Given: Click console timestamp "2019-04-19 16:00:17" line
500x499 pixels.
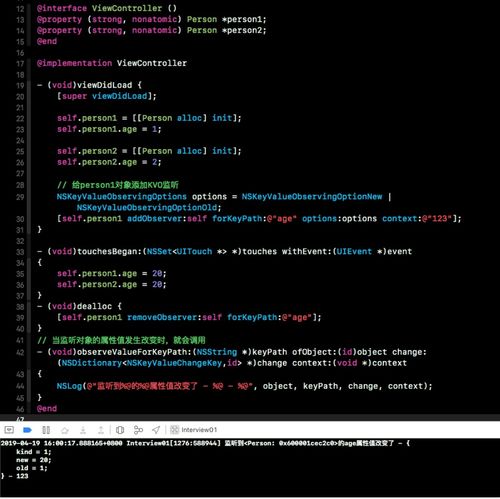Looking at the screenshot, I should coord(205,443).
